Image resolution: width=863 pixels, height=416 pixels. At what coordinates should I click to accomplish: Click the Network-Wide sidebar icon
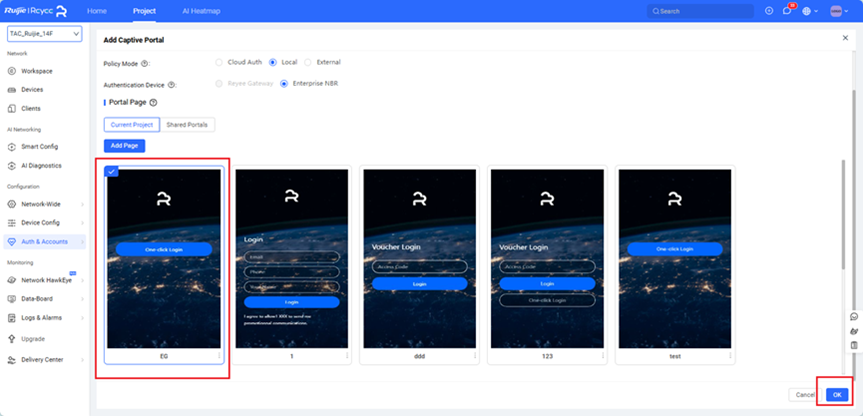click(x=12, y=204)
